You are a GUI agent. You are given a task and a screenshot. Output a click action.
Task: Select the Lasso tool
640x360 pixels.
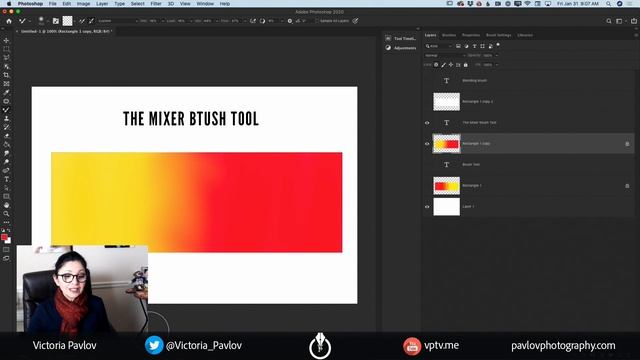click(6, 58)
